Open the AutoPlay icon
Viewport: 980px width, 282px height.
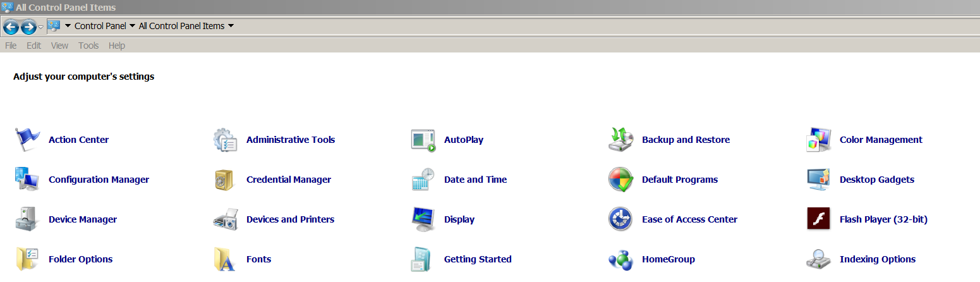pos(423,140)
